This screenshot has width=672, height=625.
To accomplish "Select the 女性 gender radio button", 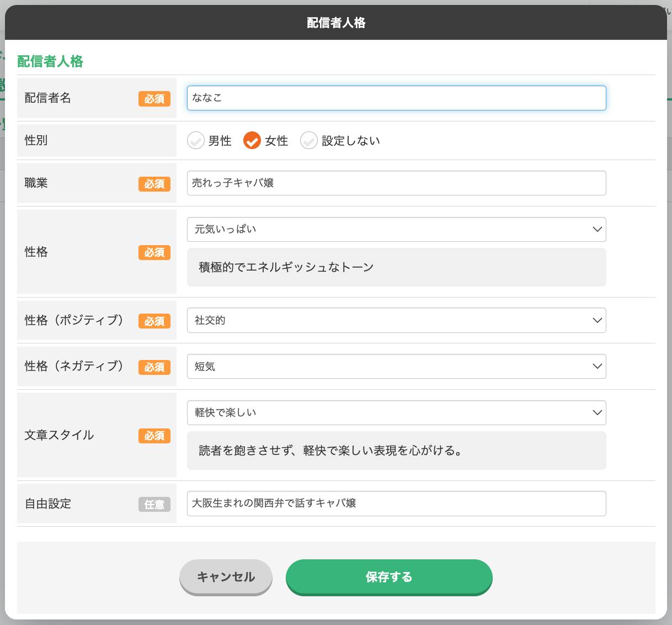I will pyautogui.click(x=252, y=141).
